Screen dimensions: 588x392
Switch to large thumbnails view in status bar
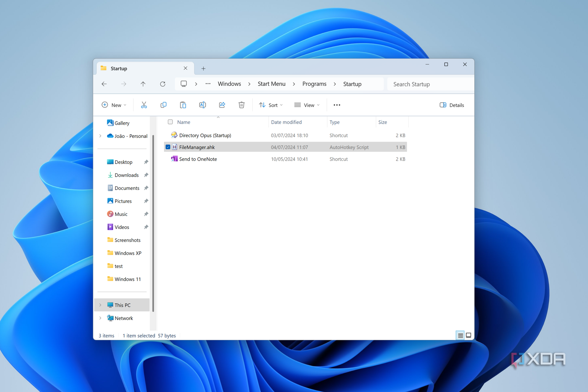click(x=469, y=335)
